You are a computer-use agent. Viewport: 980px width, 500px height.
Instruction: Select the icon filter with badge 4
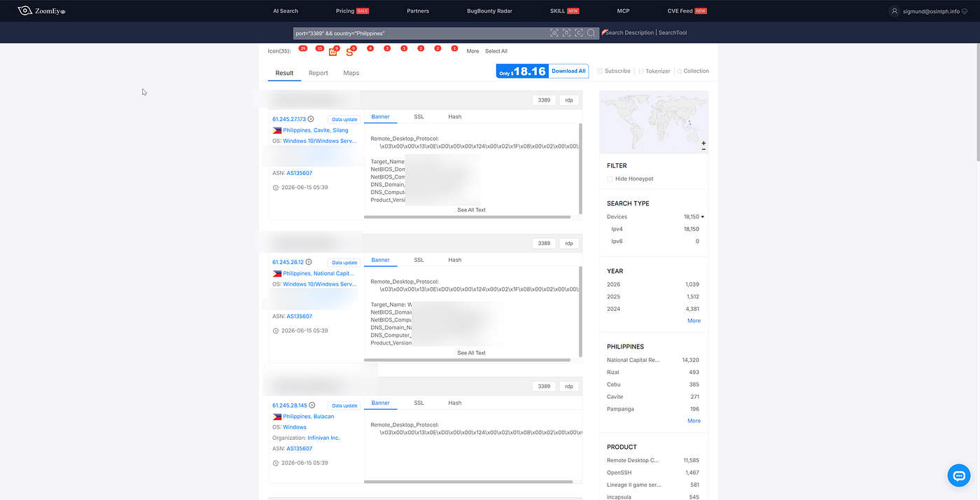(x=370, y=48)
